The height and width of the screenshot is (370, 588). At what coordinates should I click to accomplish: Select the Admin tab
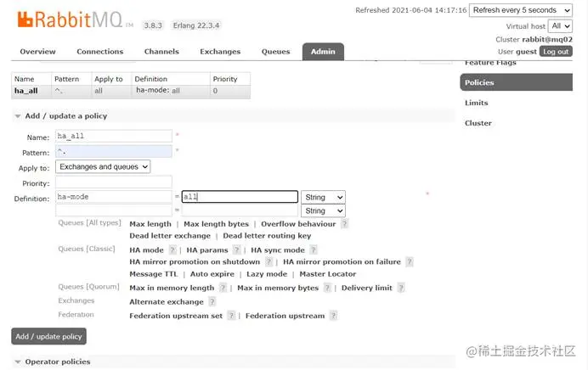pyautogui.click(x=323, y=52)
